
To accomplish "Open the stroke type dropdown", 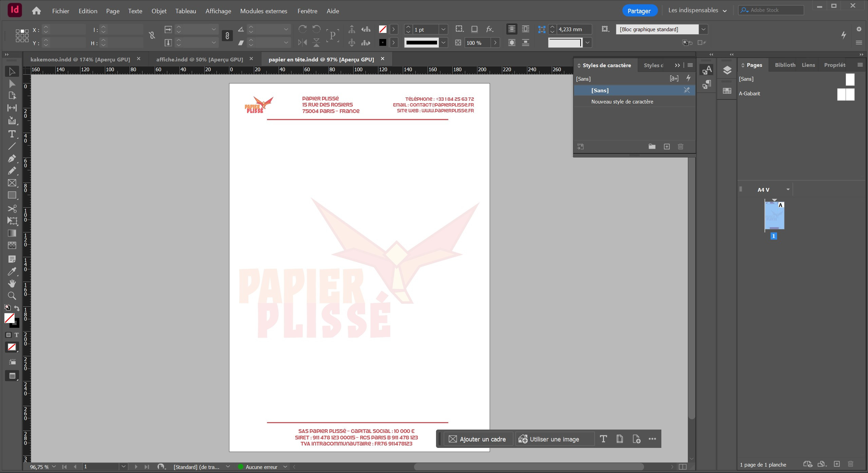I will (443, 43).
